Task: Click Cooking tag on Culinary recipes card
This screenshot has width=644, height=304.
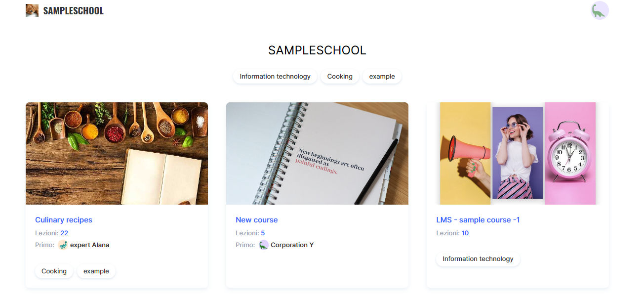Action: [x=54, y=271]
